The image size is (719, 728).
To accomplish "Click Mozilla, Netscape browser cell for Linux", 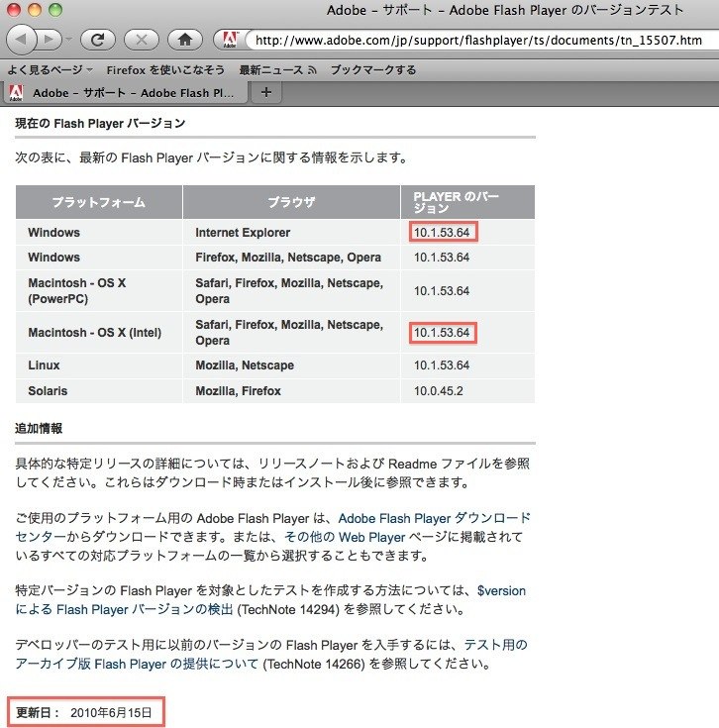I will pyautogui.click(x=291, y=365).
